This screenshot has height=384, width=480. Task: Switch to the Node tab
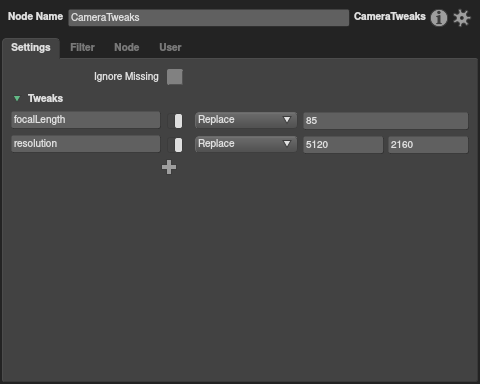127,47
